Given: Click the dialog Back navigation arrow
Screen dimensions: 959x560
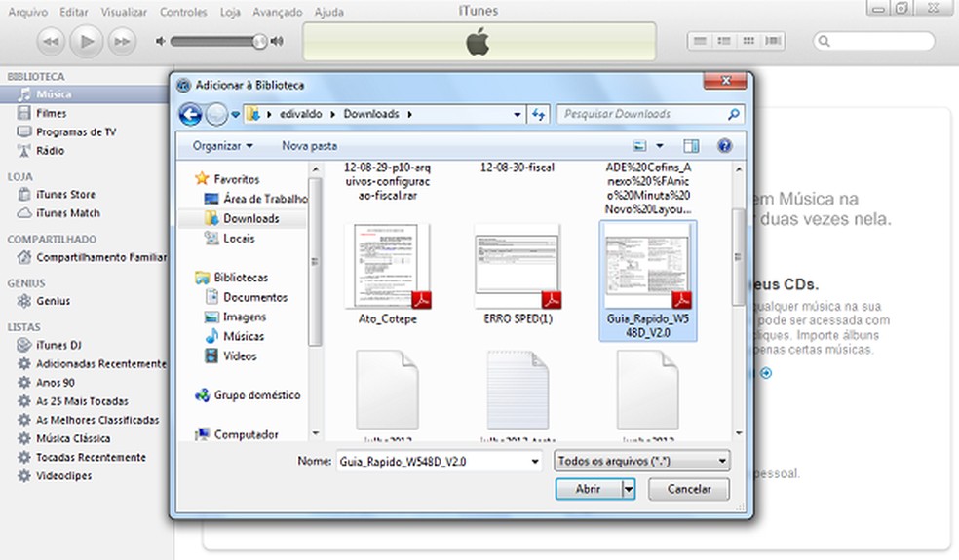Looking at the screenshot, I should pos(190,114).
